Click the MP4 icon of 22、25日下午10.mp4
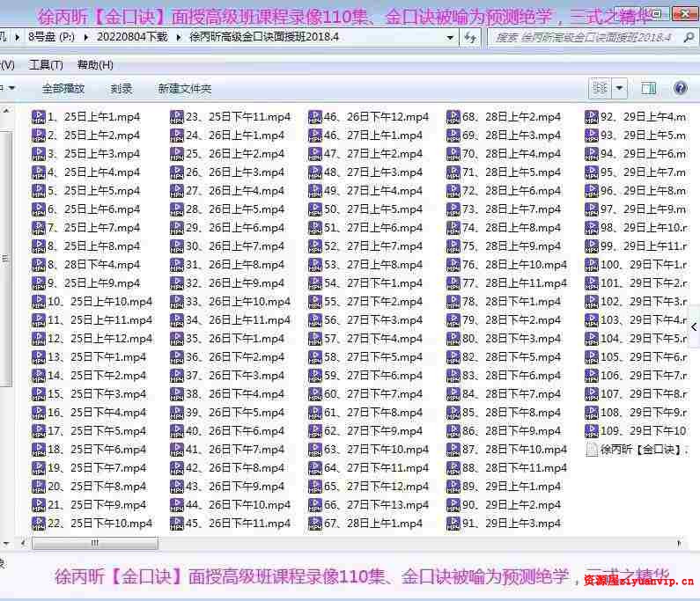Image resolution: width=700 pixels, height=601 pixels. tap(39, 524)
